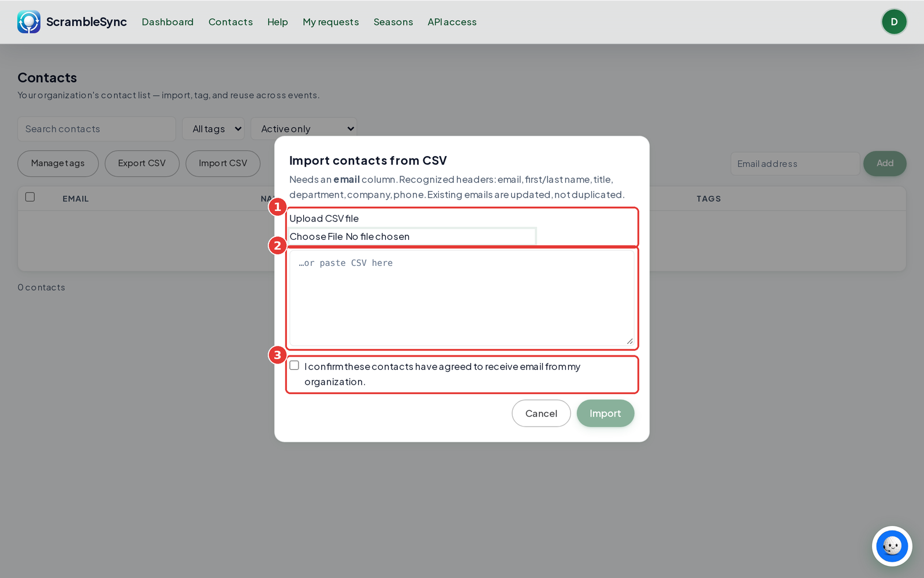Click the ScrambleSync brand name
This screenshot has height=578, width=924.
pyautogui.click(x=87, y=22)
